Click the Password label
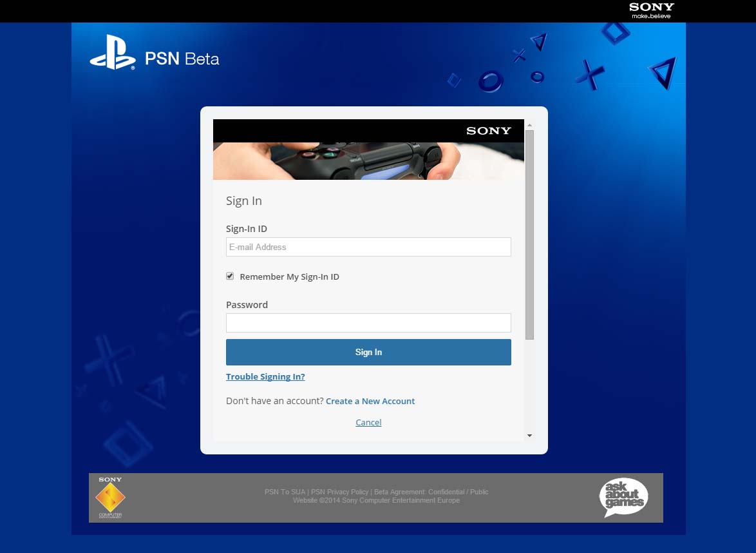The width and height of the screenshot is (756, 553). click(x=247, y=304)
